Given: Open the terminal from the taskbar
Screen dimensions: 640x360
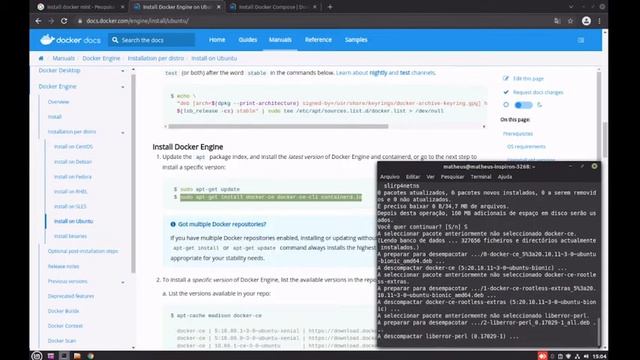Looking at the screenshot, I should (x=64, y=356).
